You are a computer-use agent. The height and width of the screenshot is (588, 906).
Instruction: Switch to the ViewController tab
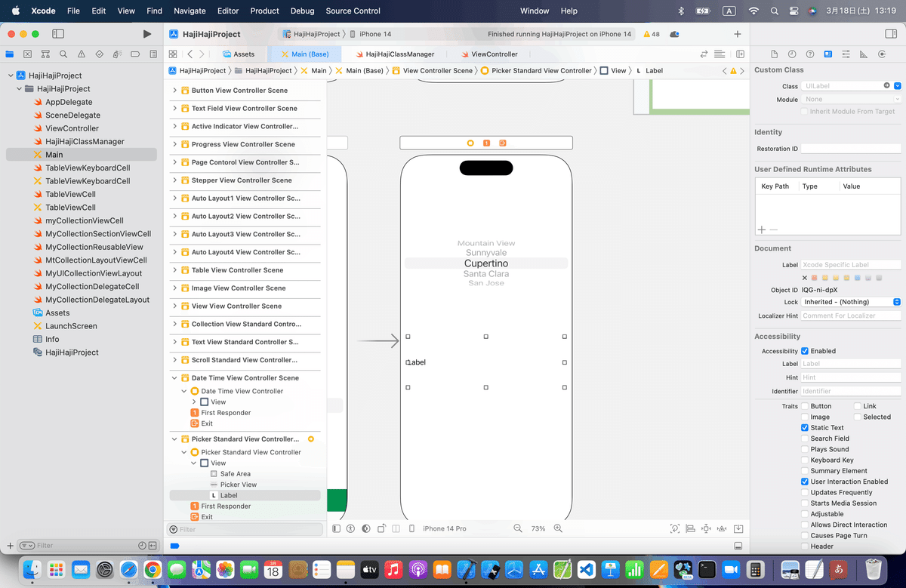pos(488,54)
